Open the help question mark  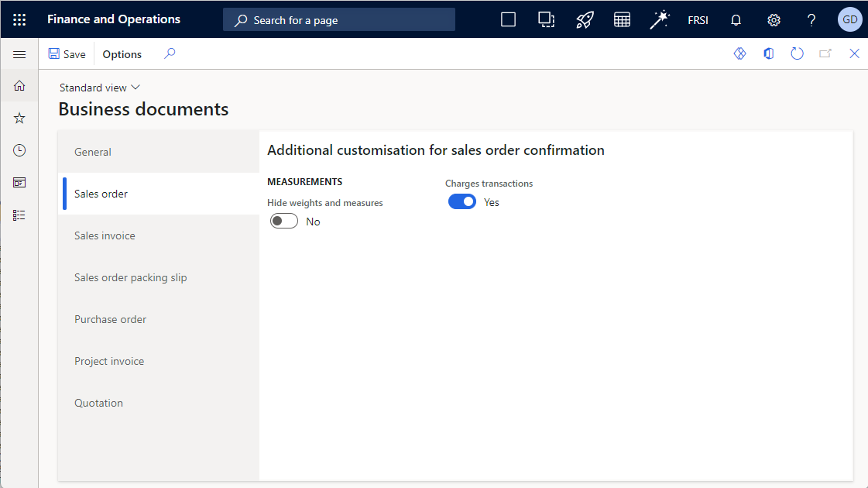[x=811, y=20]
